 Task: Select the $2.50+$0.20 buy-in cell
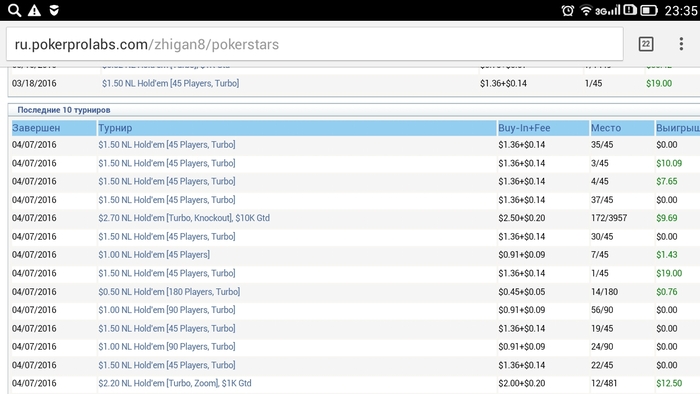pos(521,218)
